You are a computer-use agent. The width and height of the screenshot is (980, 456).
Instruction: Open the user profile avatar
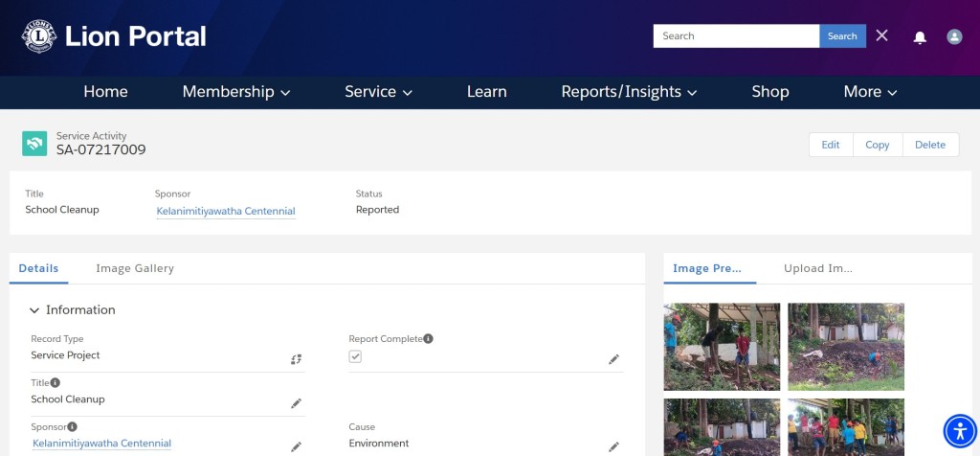954,36
